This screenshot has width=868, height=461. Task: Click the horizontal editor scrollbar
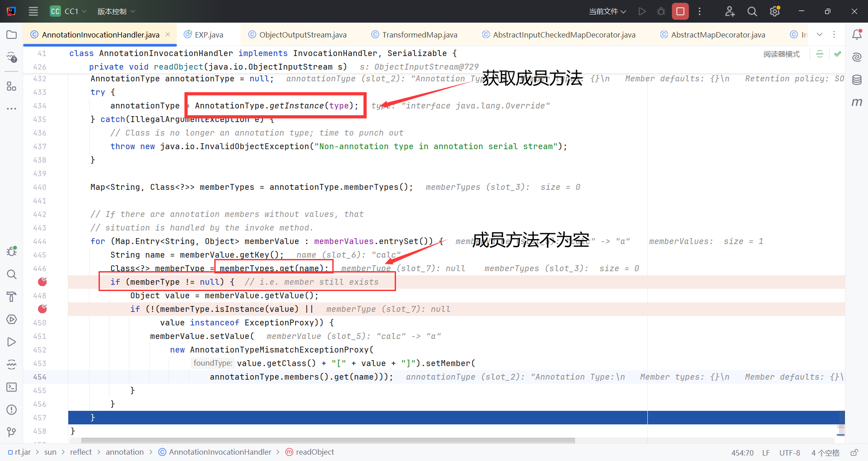pyautogui.click(x=328, y=440)
